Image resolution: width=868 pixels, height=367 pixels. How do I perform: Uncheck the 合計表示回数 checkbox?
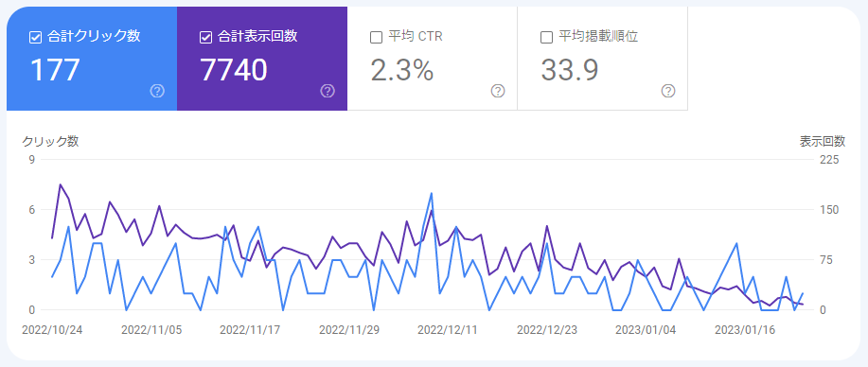205,38
